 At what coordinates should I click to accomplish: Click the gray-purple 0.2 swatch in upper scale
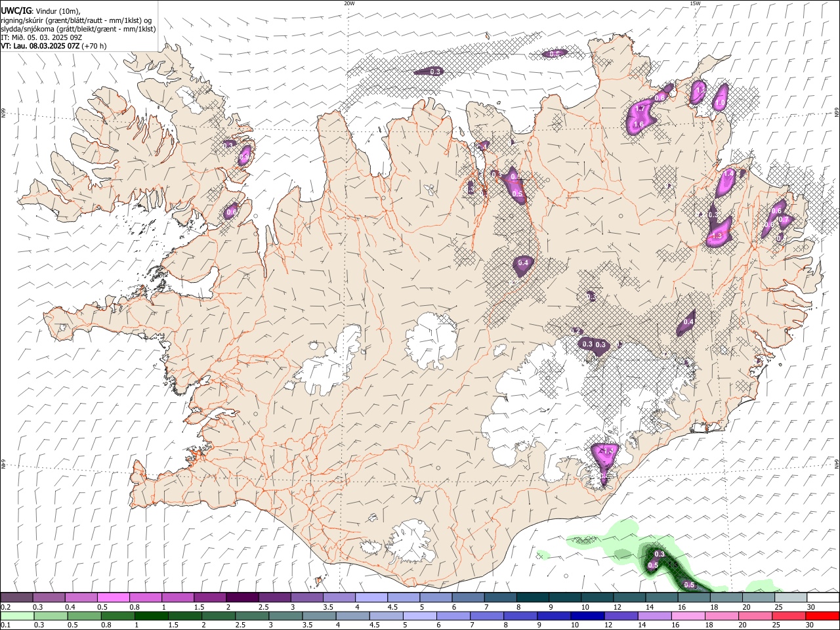click(16, 598)
